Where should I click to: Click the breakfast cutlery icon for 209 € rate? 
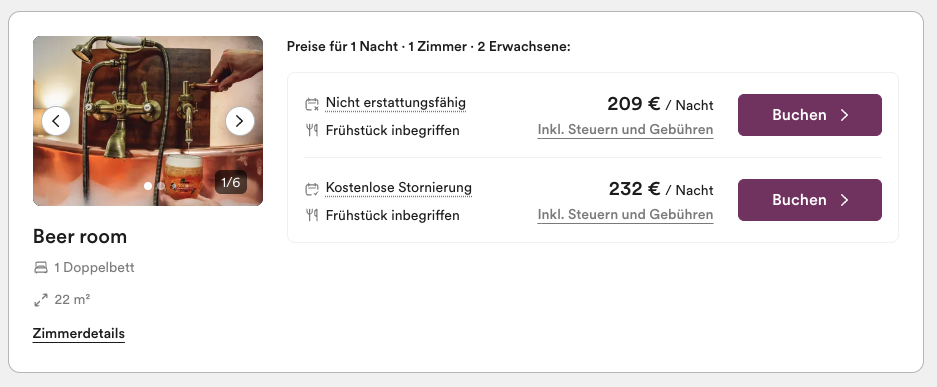[312, 130]
